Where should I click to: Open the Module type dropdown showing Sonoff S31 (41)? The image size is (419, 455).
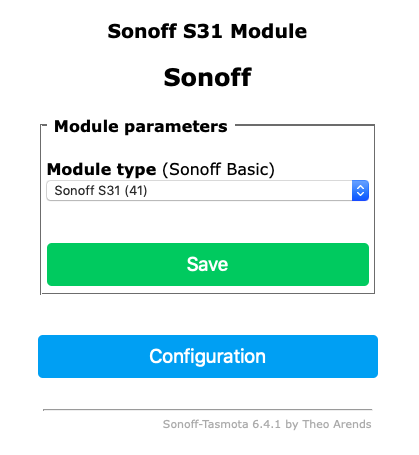click(x=208, y=191)
